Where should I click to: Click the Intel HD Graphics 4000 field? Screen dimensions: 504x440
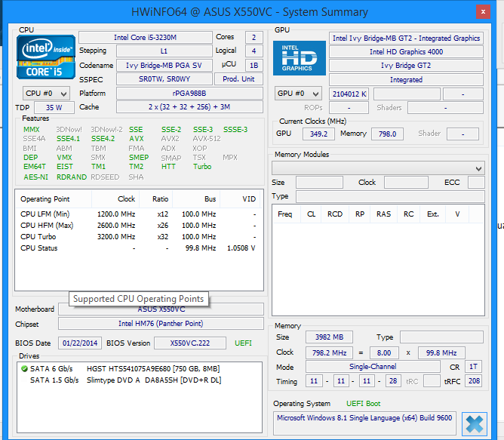[406, 52]
